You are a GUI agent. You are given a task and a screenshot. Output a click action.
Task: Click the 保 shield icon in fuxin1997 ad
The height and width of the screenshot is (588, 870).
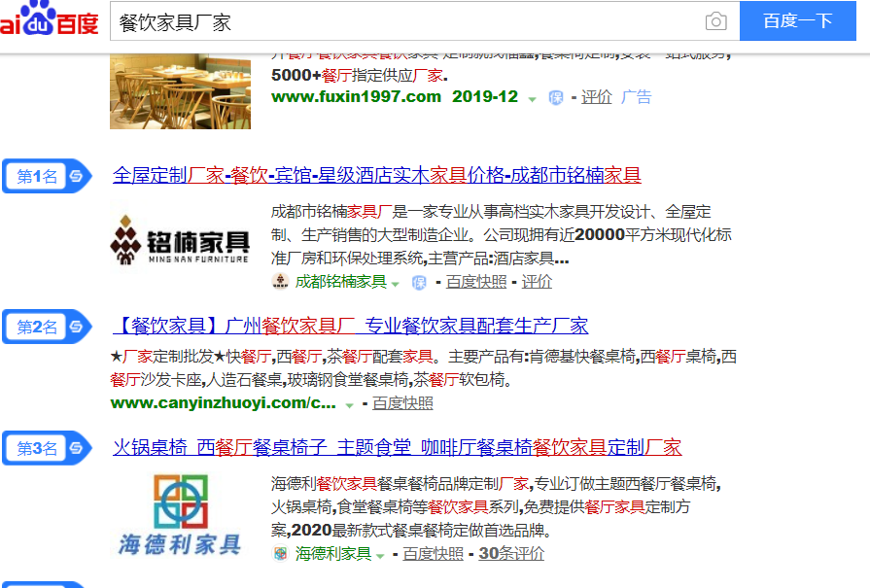[555, 97]
